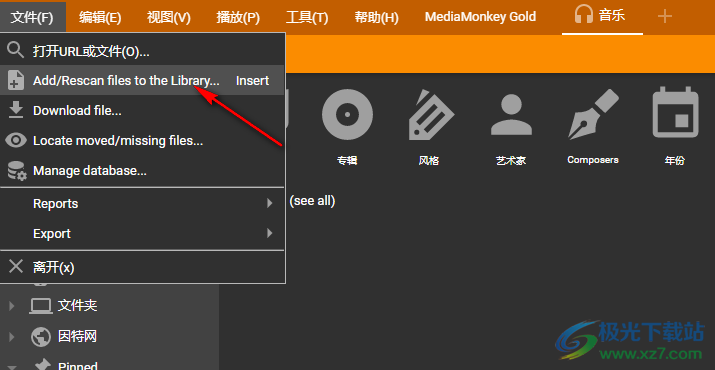This screenshot has height=370, width=715.
Task: Select 文件夹 in the sidebar tree
Action: coord(78,305)
